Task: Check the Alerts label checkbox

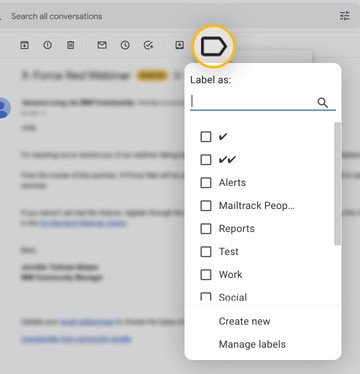Action: (206, 183)
